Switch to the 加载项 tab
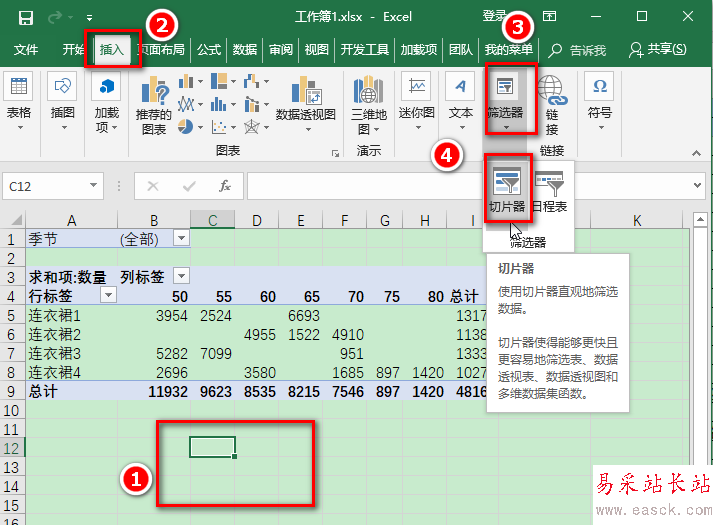This screenshot has height=525, width=713. tap(418, 50)
